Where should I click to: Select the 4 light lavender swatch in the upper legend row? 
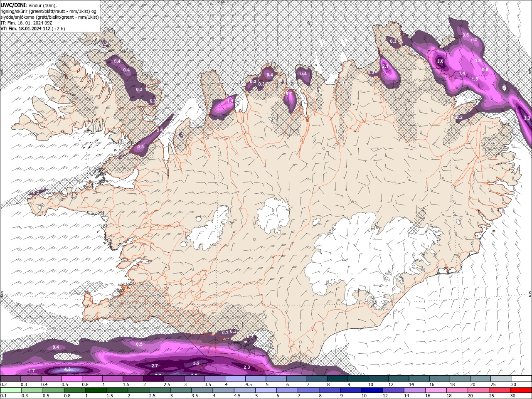point(235,379)
